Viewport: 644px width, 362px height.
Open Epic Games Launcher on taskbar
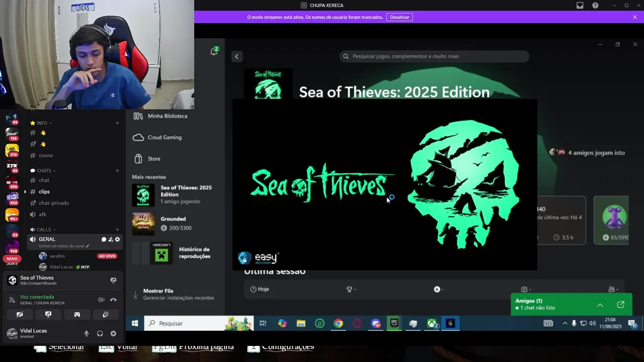tap(394, 324)
